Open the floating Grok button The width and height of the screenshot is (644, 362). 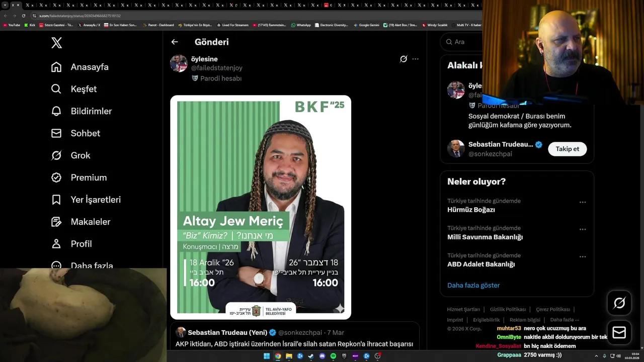619,303
